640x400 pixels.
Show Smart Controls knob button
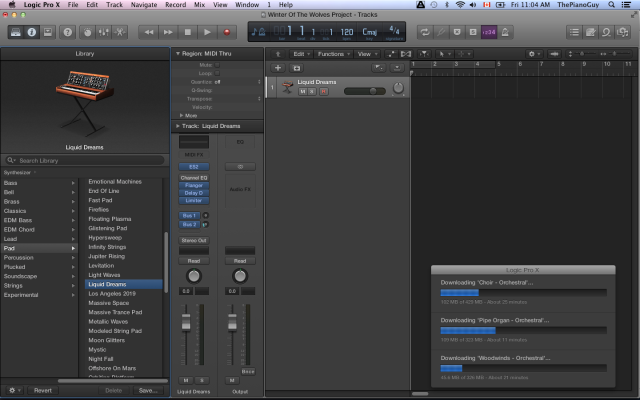(x=87, y=32)
